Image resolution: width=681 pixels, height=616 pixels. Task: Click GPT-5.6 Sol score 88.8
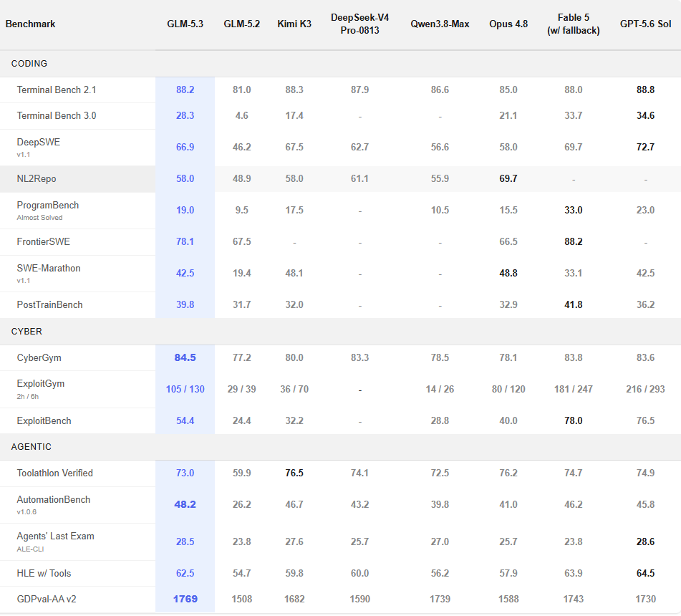point(646,90)
